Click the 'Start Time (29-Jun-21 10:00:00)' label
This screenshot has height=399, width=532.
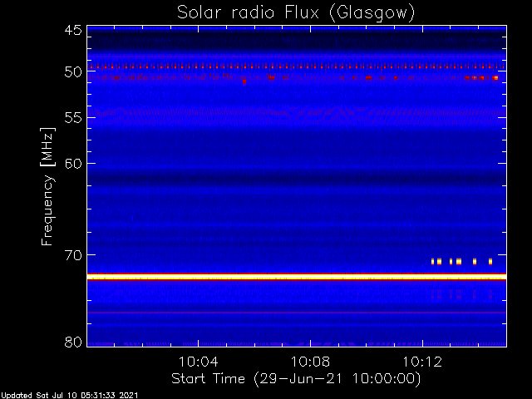coord(296,379)
